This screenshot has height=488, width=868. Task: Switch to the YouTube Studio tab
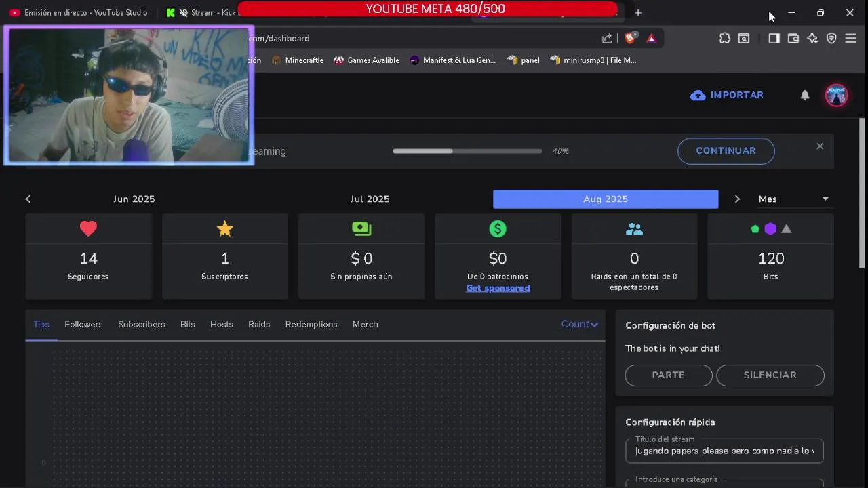[x=79, y=13]
